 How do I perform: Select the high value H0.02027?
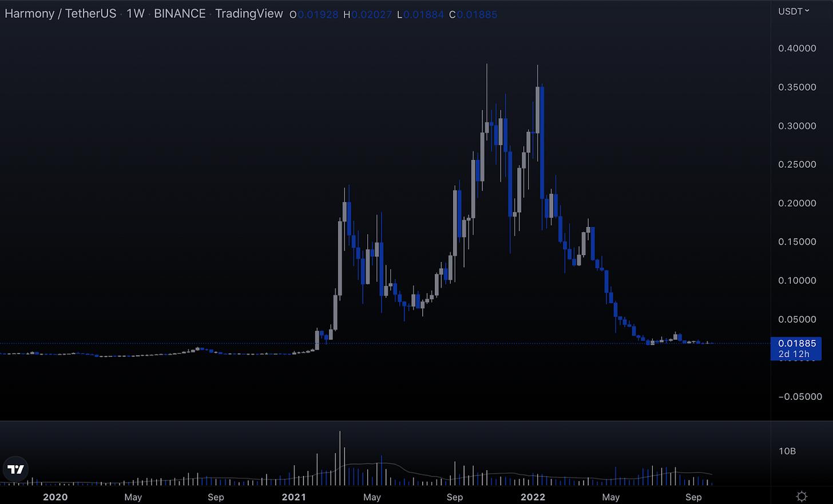pos(368,14)
